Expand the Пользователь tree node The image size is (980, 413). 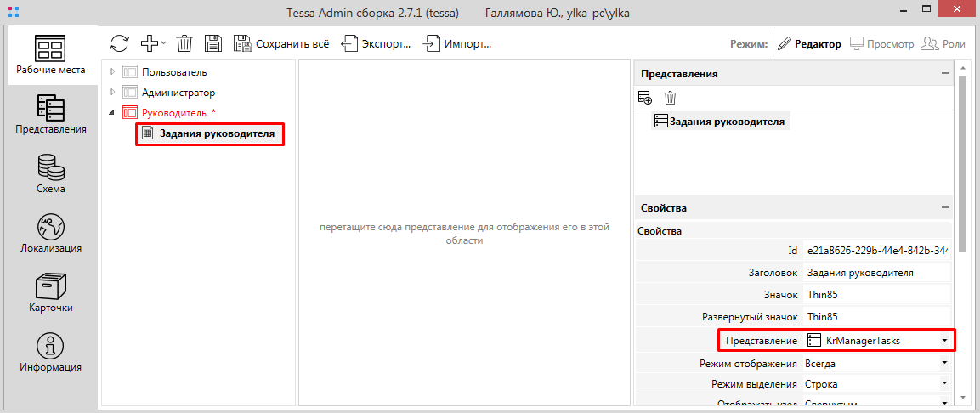[x=112, y=72]
